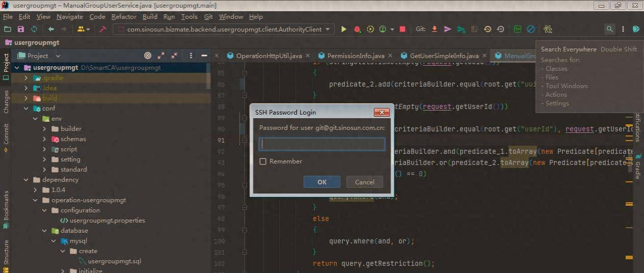Run the AuthorityClient configuration

[344, 29]
